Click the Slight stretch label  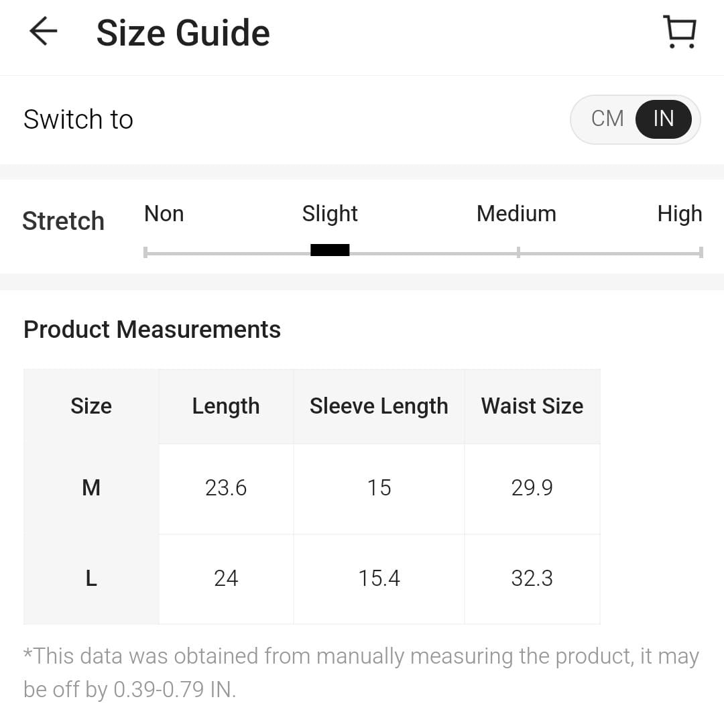(x=330, y=214)
